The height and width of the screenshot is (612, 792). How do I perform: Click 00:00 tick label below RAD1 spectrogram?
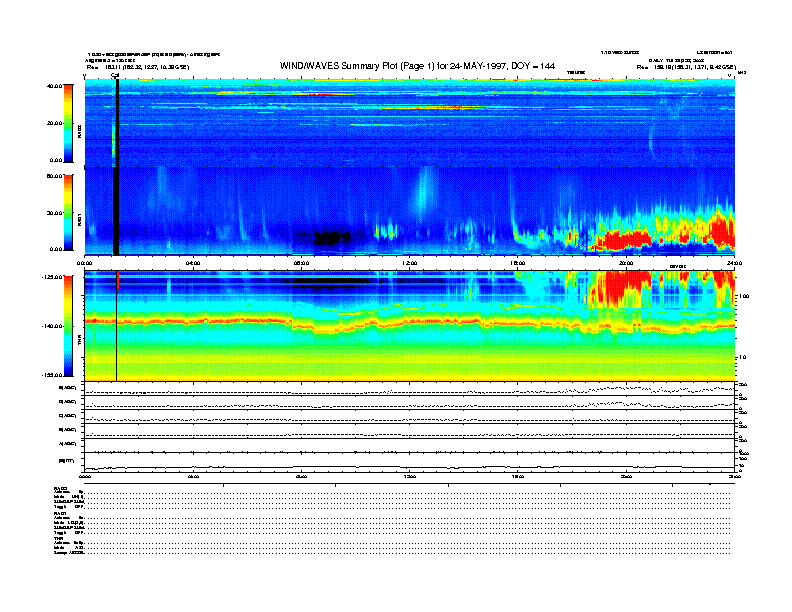[84, 263]
